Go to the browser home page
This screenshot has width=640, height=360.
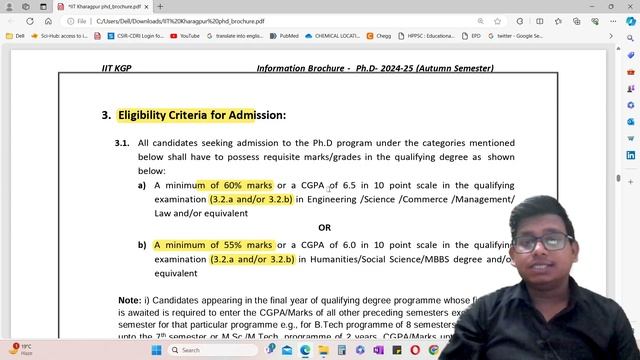[48, 21]
